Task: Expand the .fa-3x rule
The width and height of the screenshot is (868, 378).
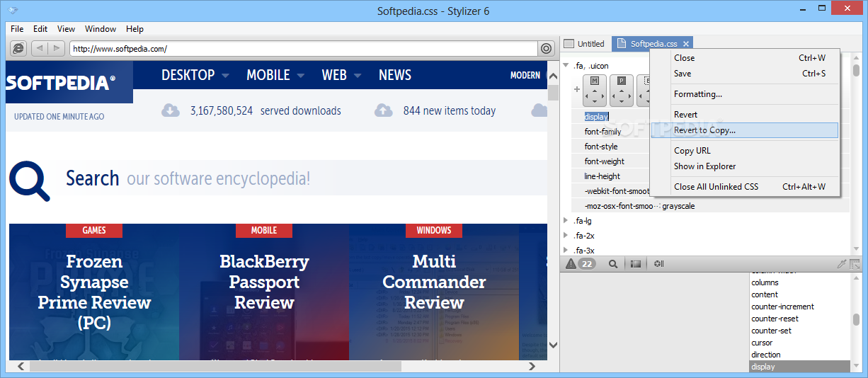Action: pyautogui.click(x=566, y=250)
